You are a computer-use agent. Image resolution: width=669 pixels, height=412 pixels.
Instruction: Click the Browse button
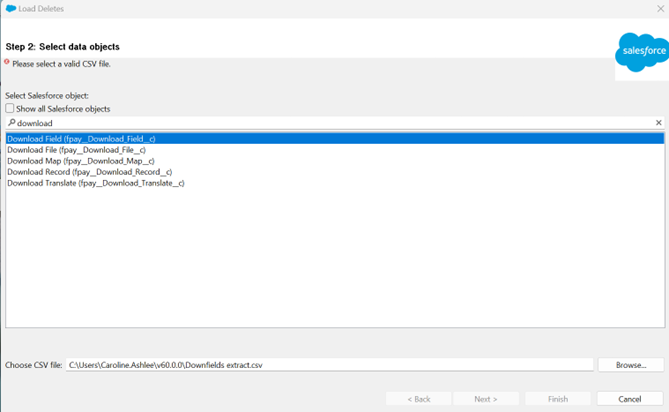630,365
